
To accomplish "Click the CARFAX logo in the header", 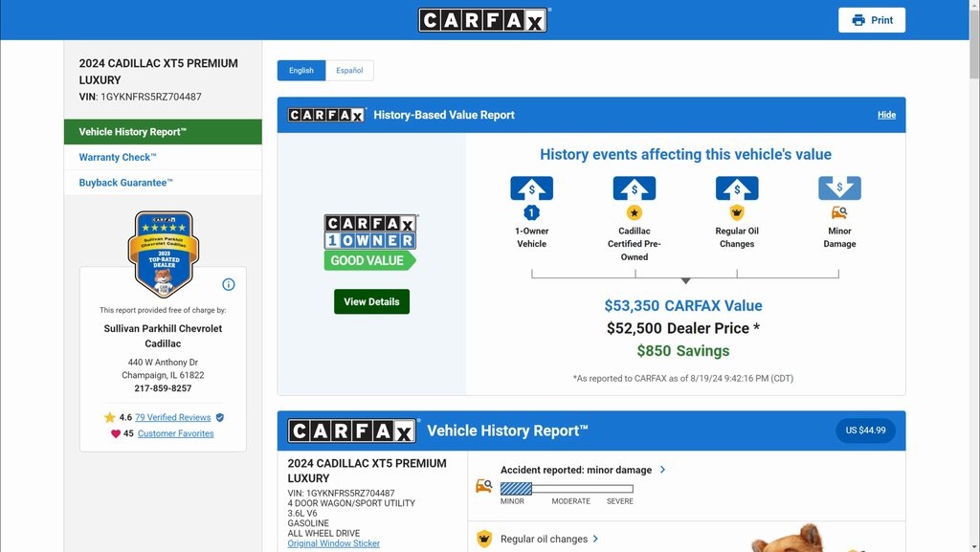I will coord(483,20).
